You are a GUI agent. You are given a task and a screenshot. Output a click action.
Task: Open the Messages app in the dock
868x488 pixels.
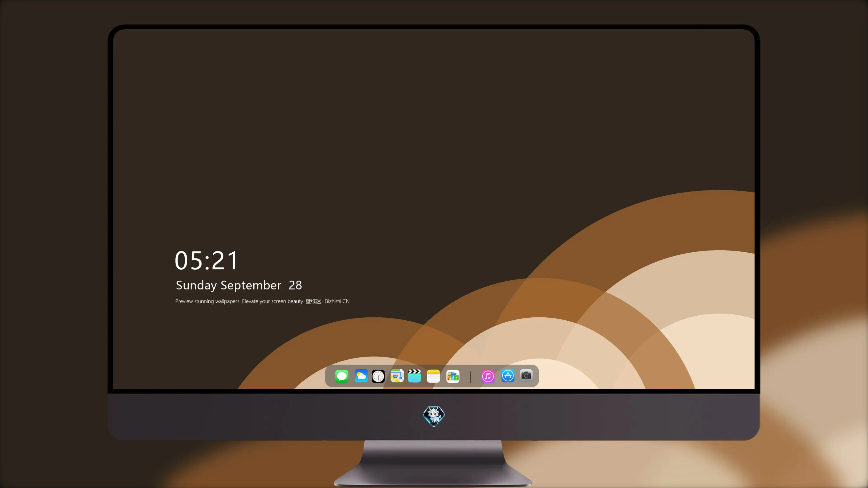[x=342, y=376]
